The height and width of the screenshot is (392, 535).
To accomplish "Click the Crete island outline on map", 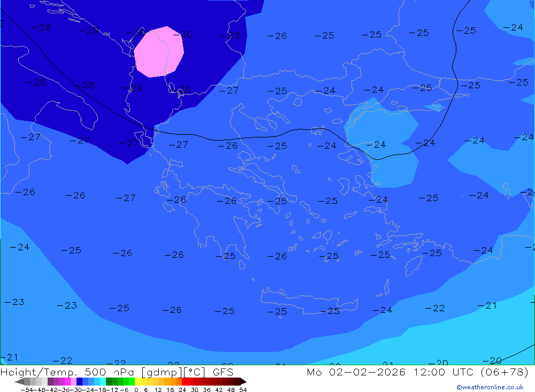I will (x=309, y=300).
